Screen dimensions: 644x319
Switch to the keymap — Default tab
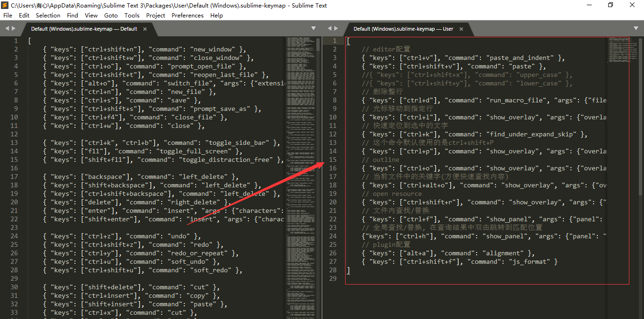pos(84,29)
